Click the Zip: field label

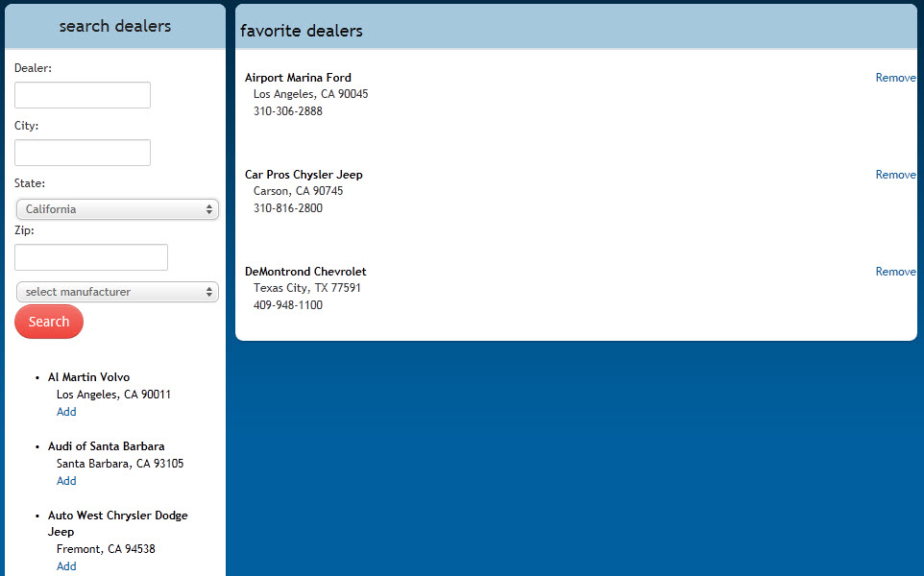24,230
